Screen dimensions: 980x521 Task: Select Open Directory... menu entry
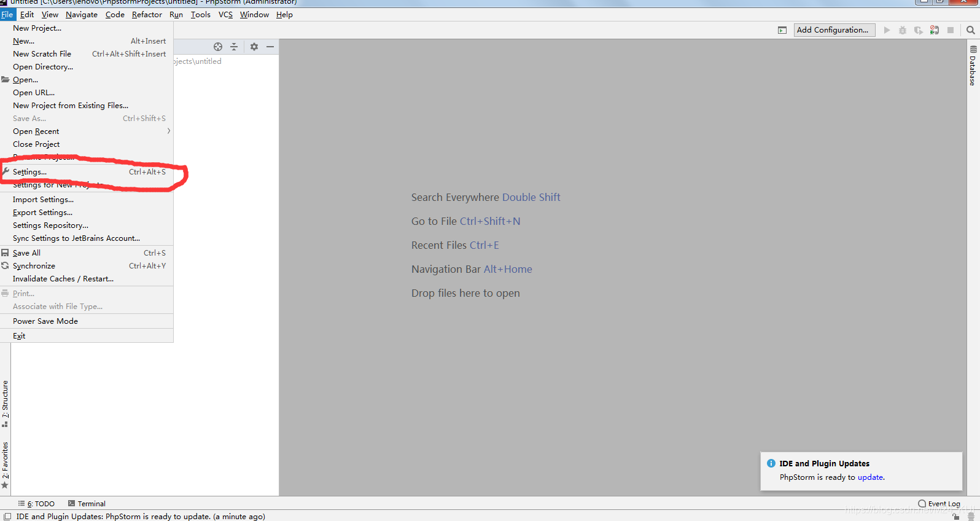pos(87,67)
